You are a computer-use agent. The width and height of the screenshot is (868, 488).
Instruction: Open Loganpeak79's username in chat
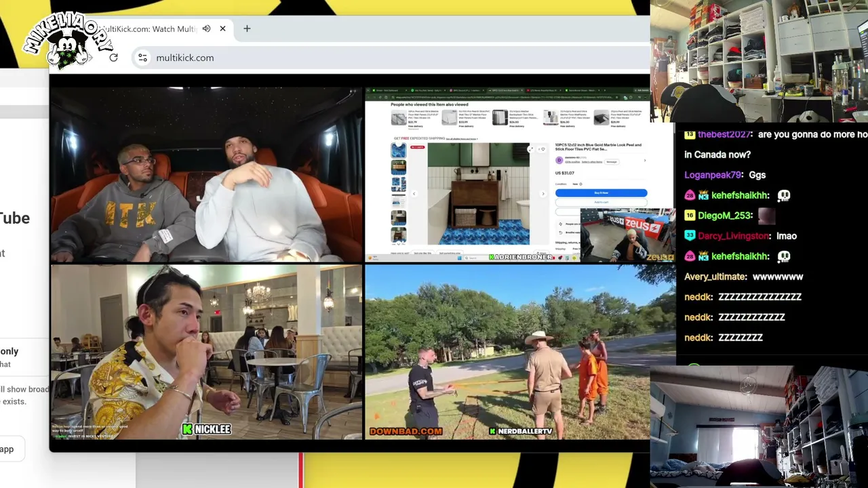coord(713,175)
